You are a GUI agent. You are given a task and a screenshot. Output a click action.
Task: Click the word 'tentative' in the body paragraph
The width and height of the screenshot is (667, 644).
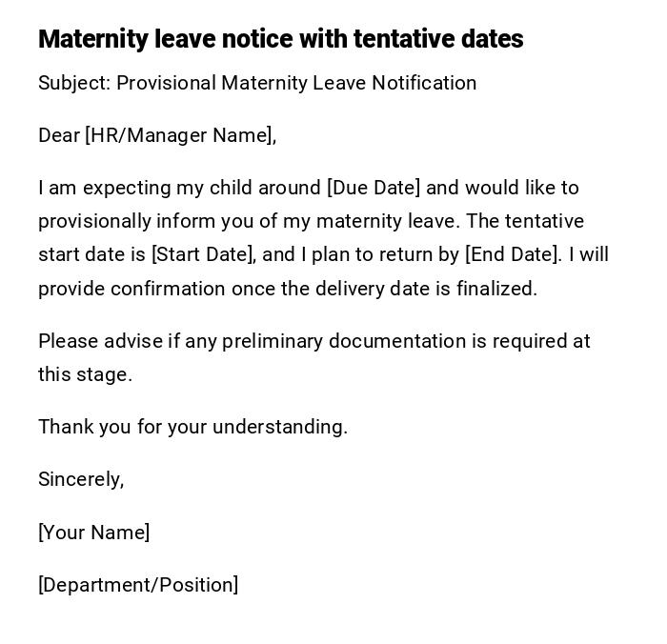[x=544, y=221]
